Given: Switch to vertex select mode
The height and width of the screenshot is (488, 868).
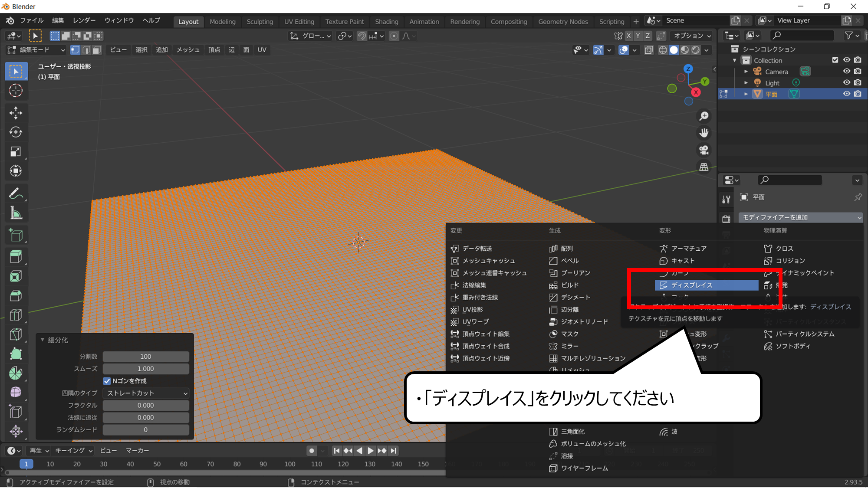Looking at the screenshot, I should 76,50.
